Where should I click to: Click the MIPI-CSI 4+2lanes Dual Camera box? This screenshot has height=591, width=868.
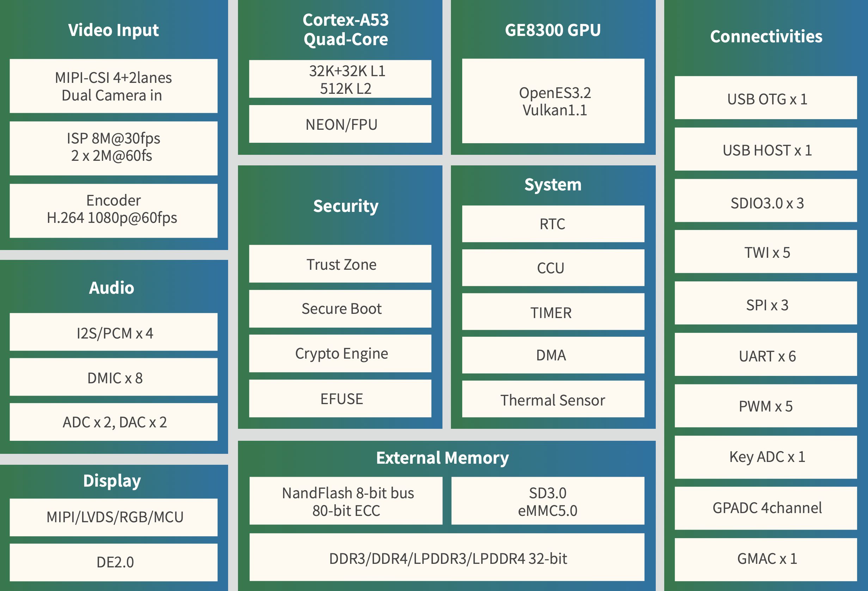114,86
